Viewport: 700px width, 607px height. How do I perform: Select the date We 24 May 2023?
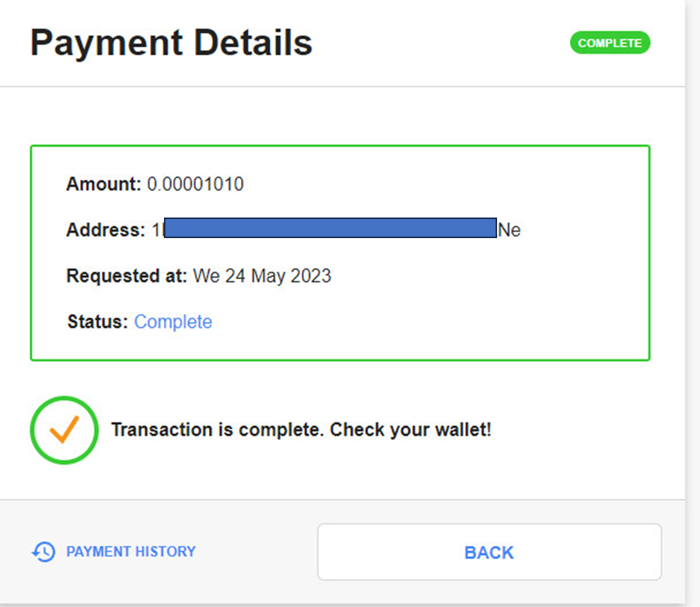(262, 276)
